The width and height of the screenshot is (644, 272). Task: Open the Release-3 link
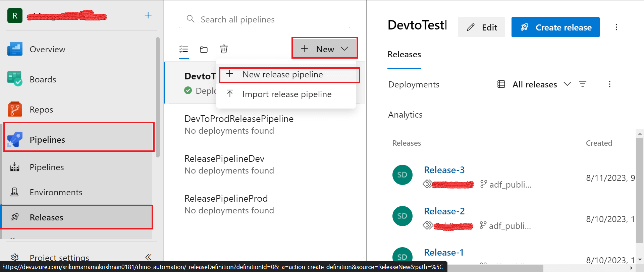(x=444, y=170)
